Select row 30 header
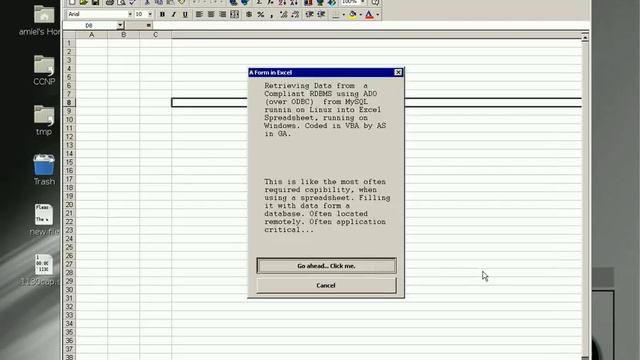The image size is (640, 360). click(x=69, y=290)
